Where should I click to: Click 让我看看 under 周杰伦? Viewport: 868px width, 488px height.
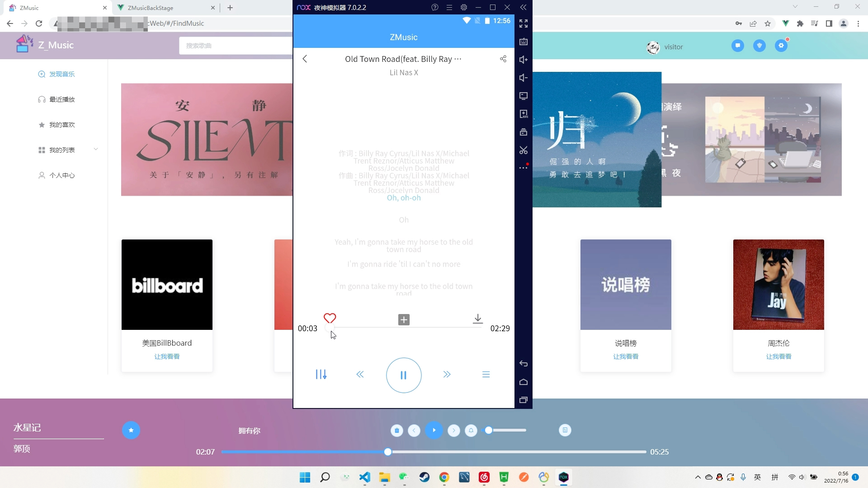pyautogui.click(x=778, y=357)
